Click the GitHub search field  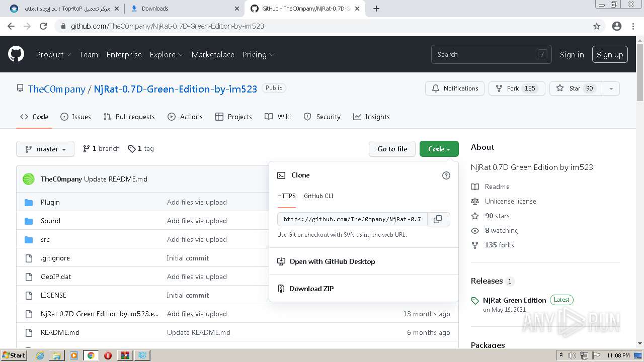point(491,55)
